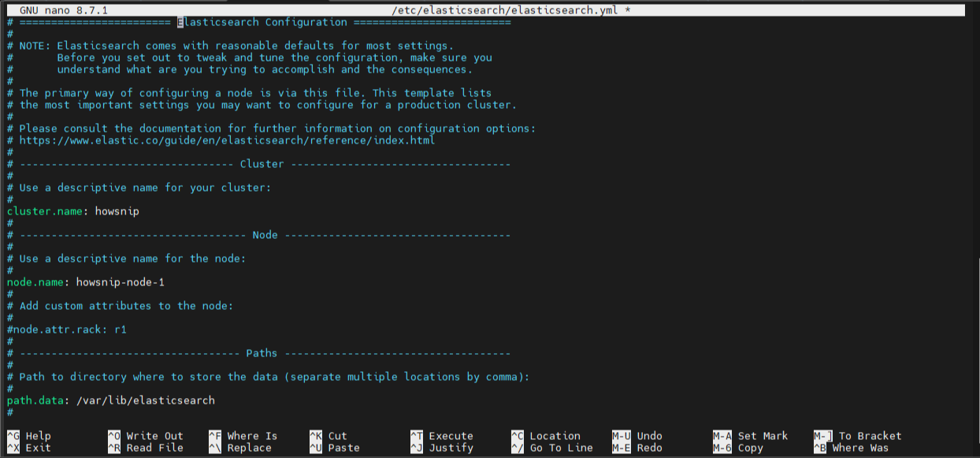Screen dimensions: 980x458
Task: Click the GNU nano 8.7.1 version label
Action: coord(64,10)
